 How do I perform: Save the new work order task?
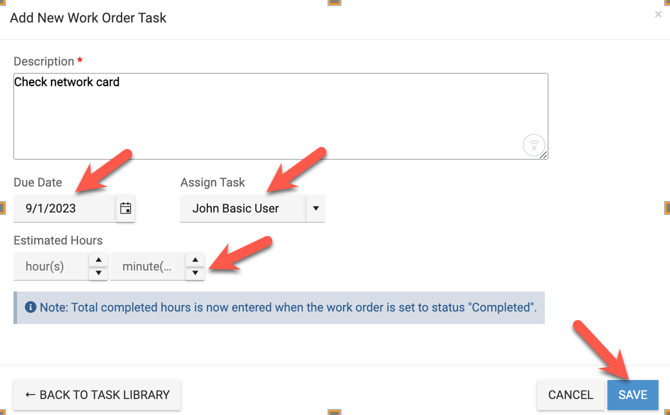pyautogui.click(x=632, y=395)
